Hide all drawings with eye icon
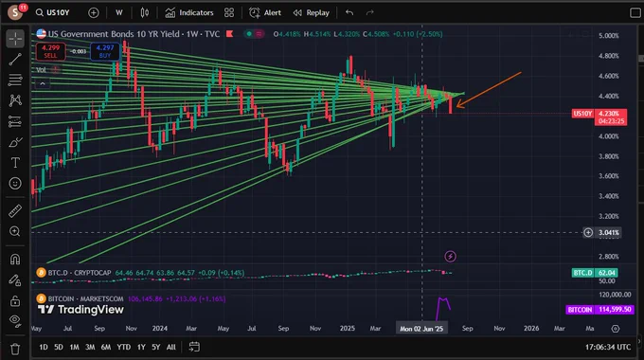The height and width of the screenshot is (360, 644). click(15, 320)
